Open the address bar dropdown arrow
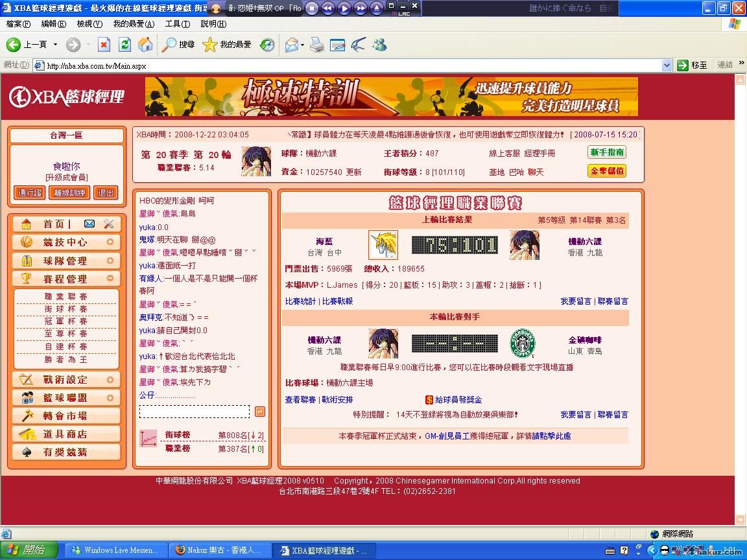Image resolution: width=747 pixels, height=560 pixels. 667,65
